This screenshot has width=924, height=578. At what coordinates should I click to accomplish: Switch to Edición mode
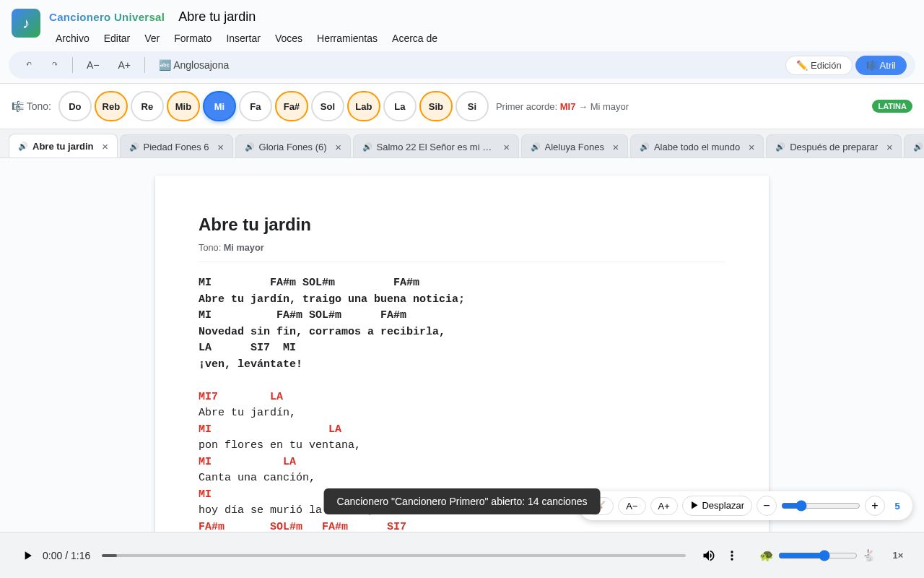pyautogui.click(x=819, y=65)
